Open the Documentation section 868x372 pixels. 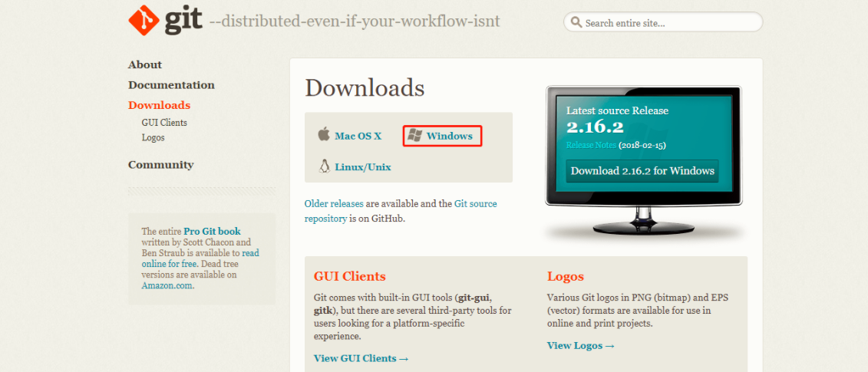click(x=172, y=85)
